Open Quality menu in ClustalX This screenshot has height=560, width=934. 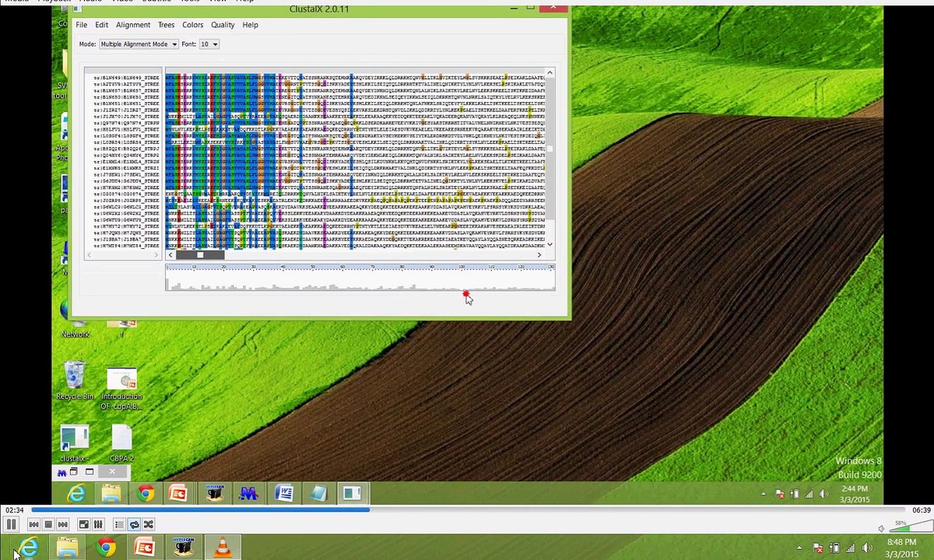(223, 25)
